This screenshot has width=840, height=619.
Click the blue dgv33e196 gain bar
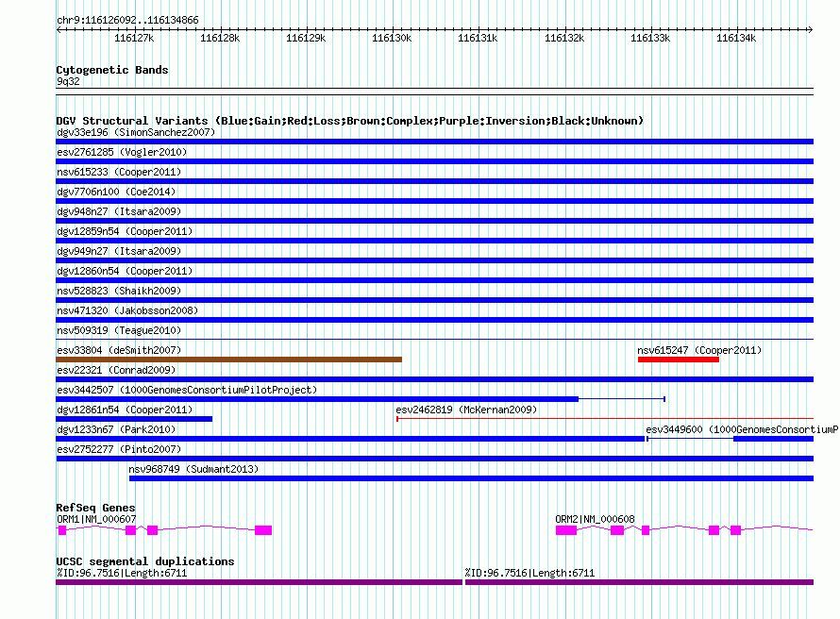pyautogui.click(x=434, y=142)
